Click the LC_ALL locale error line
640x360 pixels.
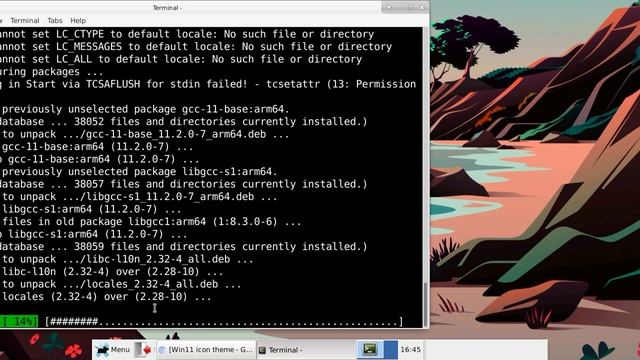point(181,59)
